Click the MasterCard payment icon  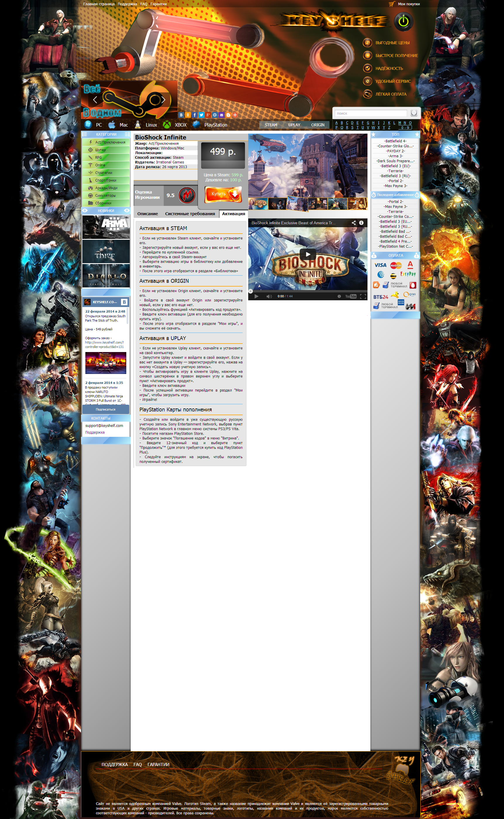click(x=396, y=265)
